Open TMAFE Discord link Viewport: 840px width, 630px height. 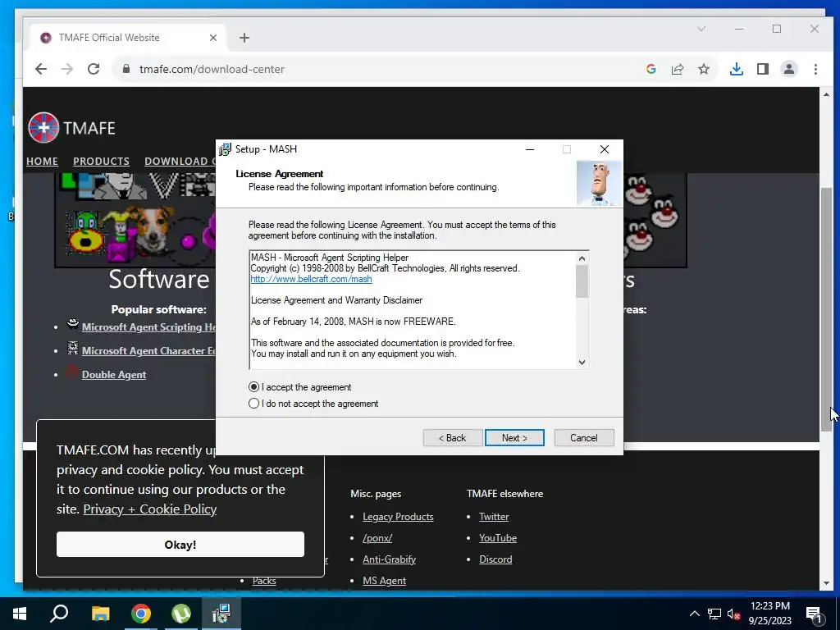(x=495, y=559)
